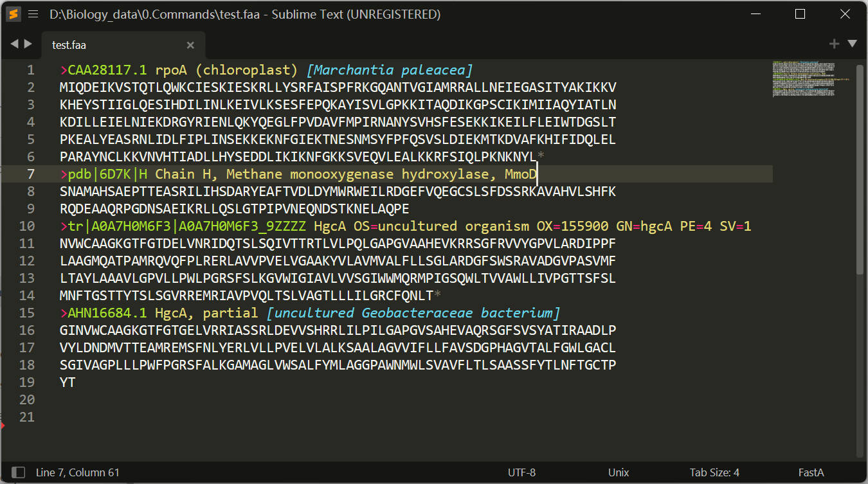Click the [Marchantia paleacea] organism name
Viewport: 868px width, 484px height.
(390, 70)
